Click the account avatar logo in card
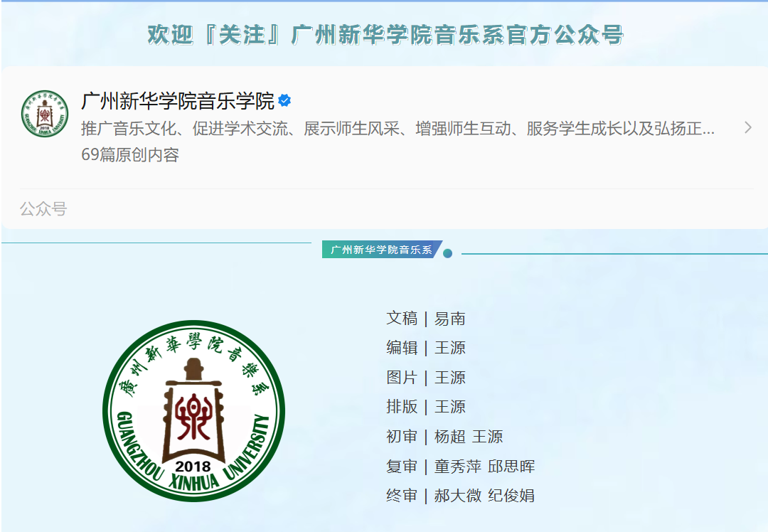The height and width of the screenshot is (532, 768). pyautogui.click(x=45, y=114)
